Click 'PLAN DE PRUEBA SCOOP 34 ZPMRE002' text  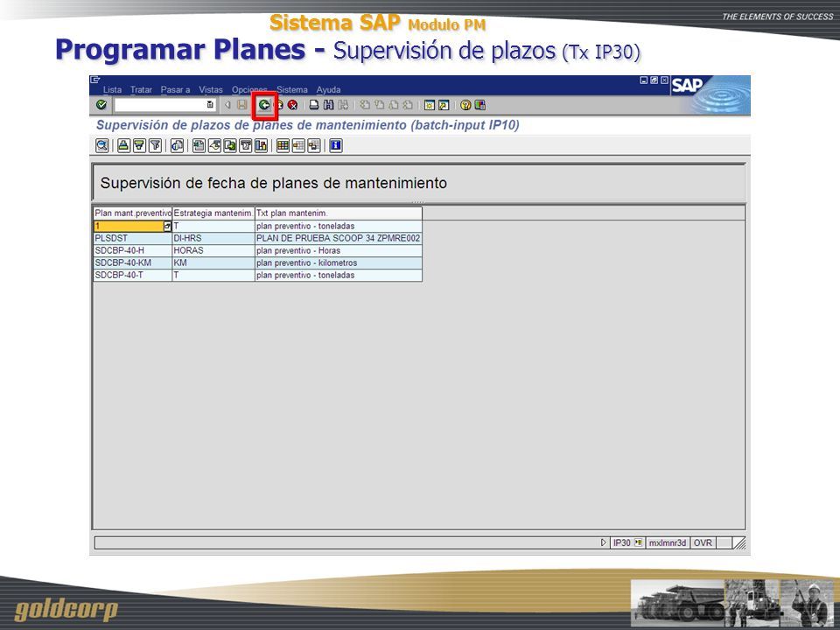(338, 238)
